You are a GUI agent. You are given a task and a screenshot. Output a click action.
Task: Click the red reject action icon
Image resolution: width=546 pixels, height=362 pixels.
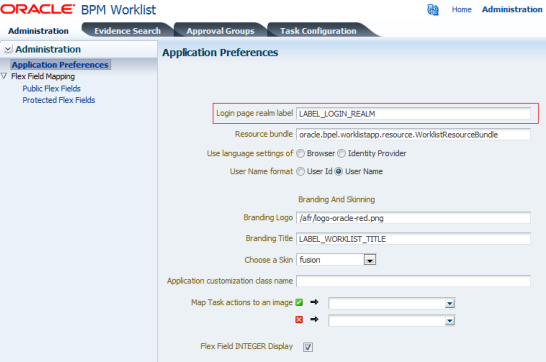pos(299,319)
